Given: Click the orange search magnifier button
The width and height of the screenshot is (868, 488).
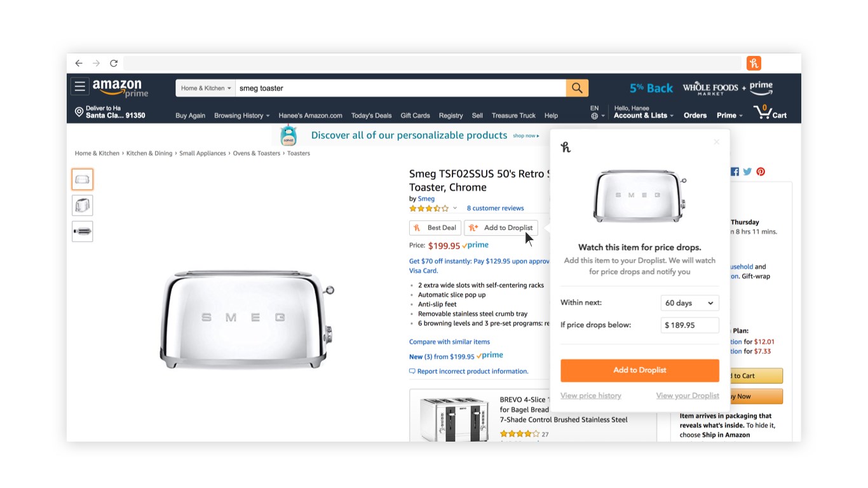Looking at the screenshot, I should click(577, 88).
